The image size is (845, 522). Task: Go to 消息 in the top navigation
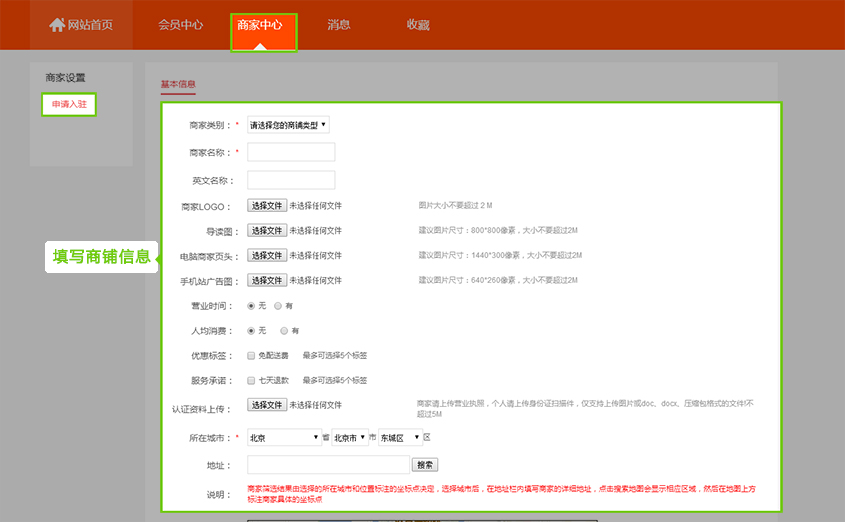339,25
